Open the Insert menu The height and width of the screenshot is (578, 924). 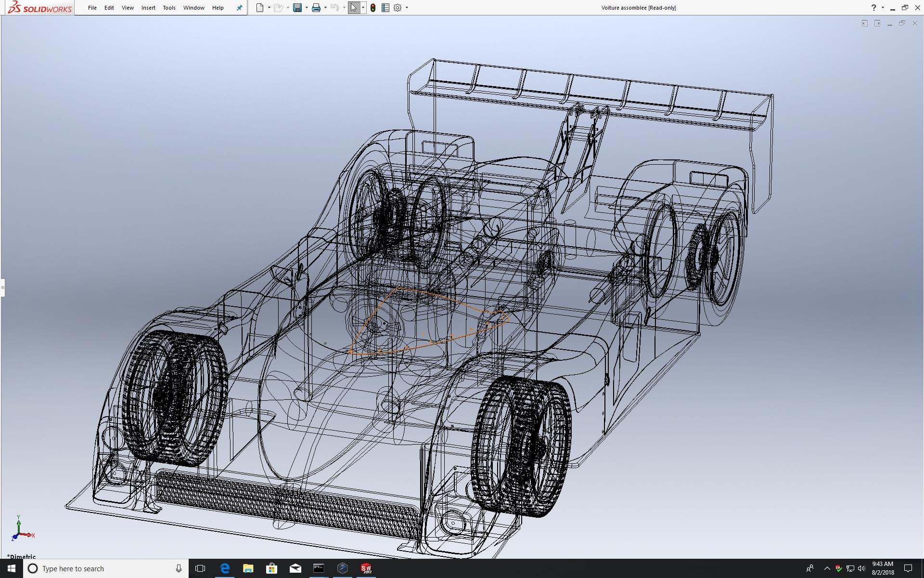[148, 8]
